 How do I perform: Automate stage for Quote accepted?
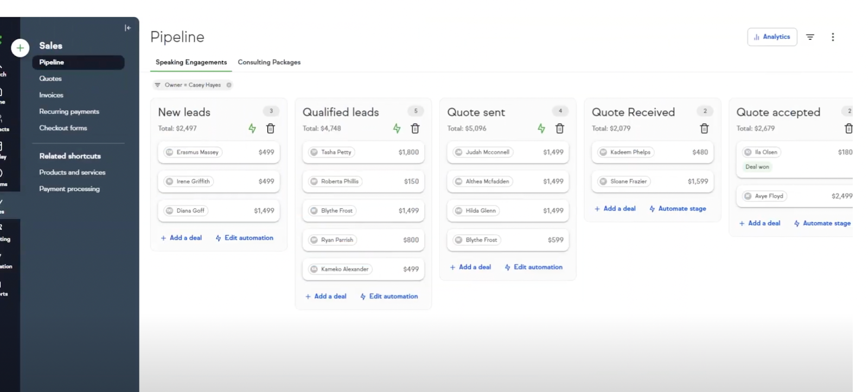(822, 223)
